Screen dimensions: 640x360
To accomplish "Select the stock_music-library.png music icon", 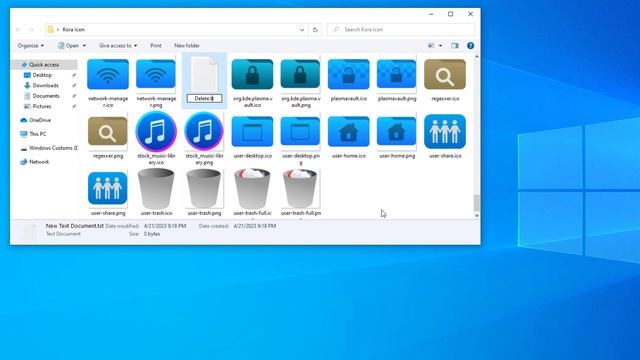I will pyautogui.click(x=204, y=131).
